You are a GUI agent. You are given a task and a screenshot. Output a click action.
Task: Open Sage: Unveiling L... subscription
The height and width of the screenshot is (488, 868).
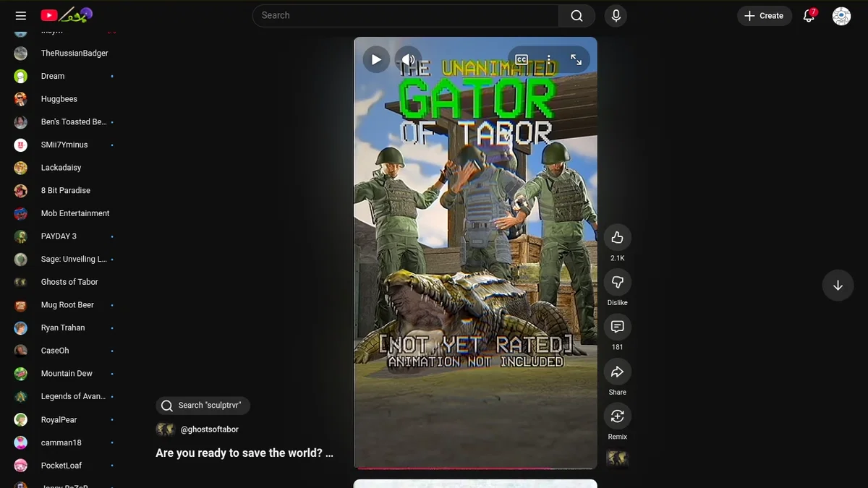tap(65, 260)
